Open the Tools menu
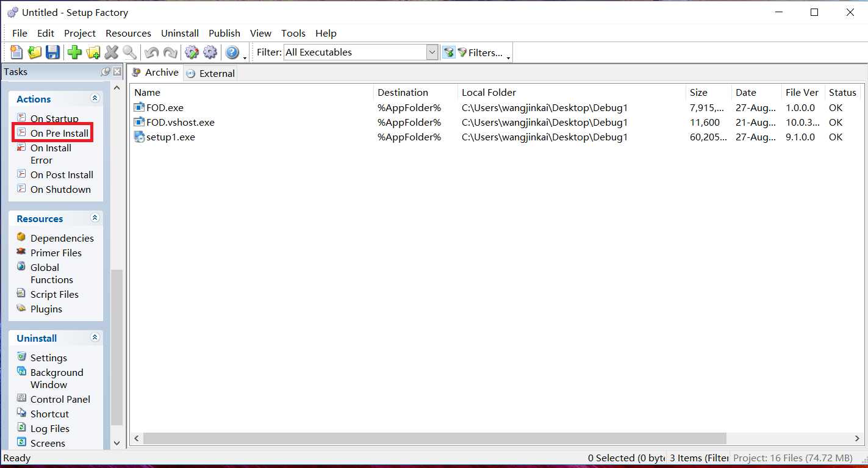Viewport: 868px width, 468px height. (x=293, y=33)
